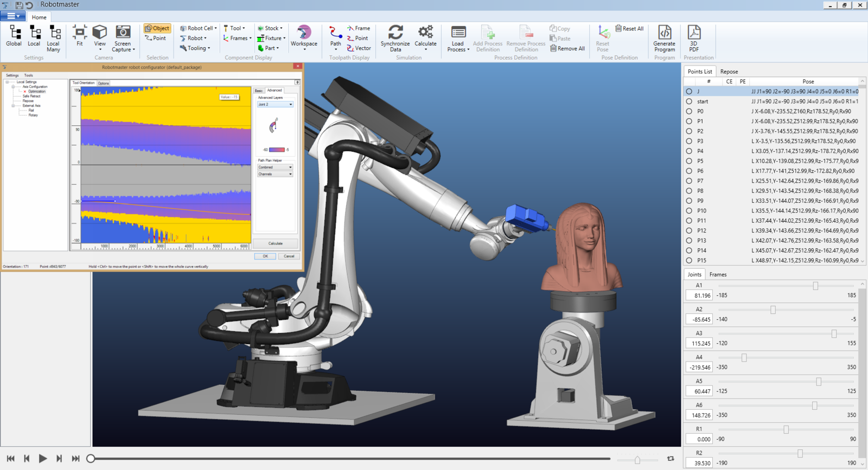This screenshot has width=868, height=470.
Task: Open the Load Process tool
Action: pyautogui.click(x=458, y=38)
